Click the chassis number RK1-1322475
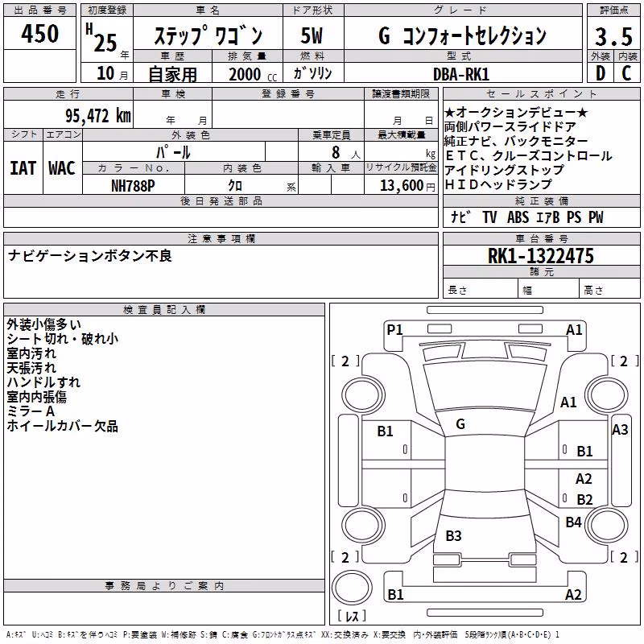Viewport: 644px width, 644px height. click(540, 256)
